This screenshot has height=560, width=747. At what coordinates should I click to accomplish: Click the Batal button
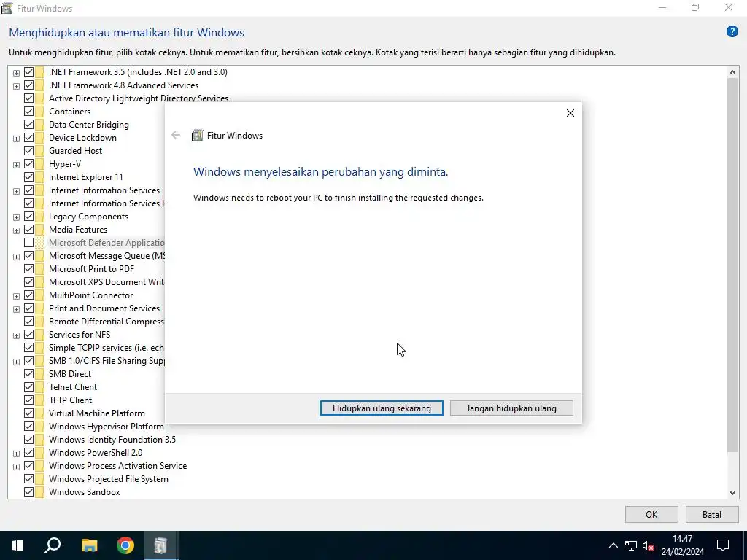[712, 514]
